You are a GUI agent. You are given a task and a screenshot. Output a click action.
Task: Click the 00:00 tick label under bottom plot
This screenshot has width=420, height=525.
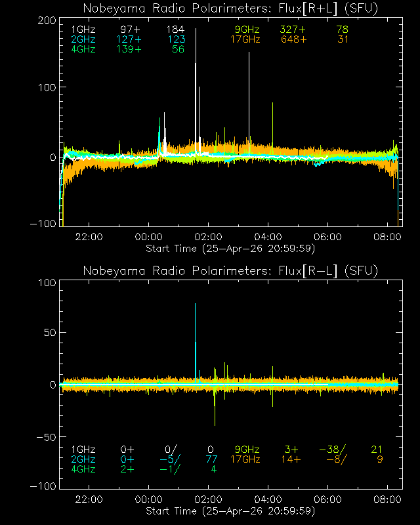pos(148,500)
